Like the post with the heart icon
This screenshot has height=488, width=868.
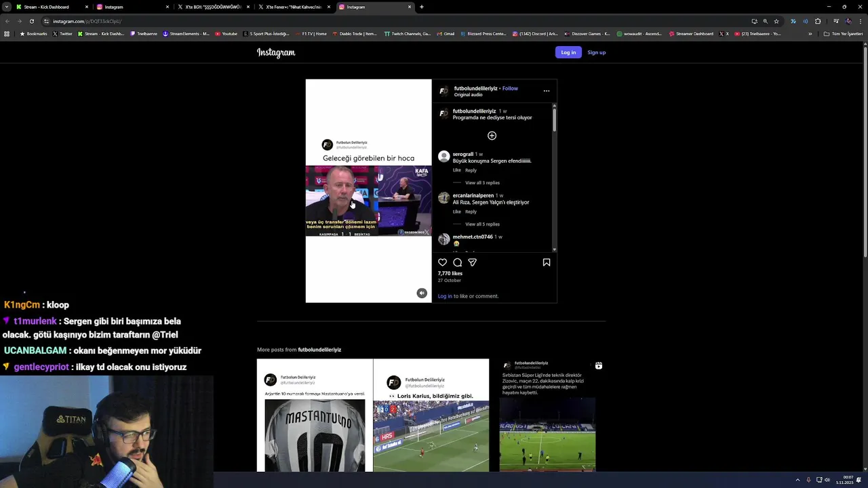pyautogui.click(x=443, y=262)
